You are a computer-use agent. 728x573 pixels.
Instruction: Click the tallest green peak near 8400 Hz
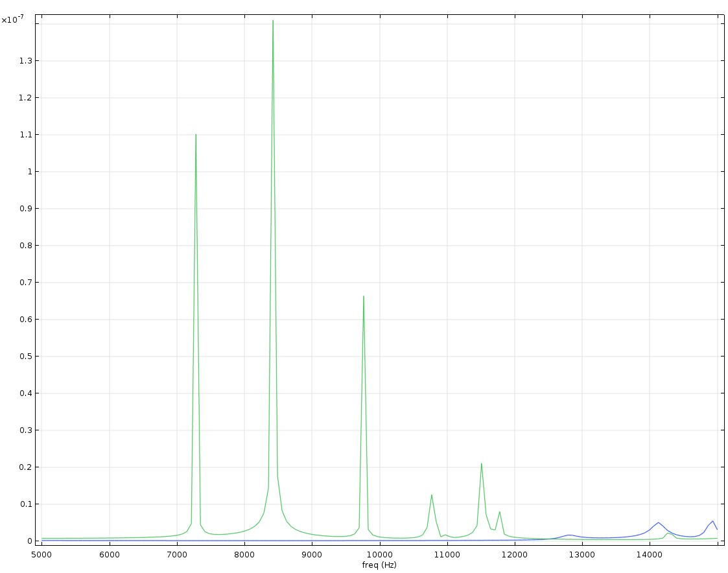click(x=273, y=21)
